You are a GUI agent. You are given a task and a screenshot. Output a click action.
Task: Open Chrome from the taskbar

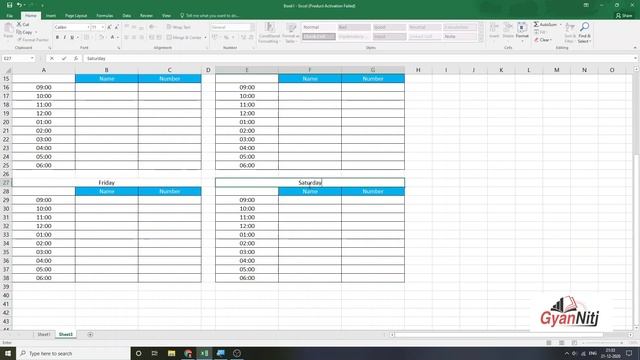coord(188,353)
